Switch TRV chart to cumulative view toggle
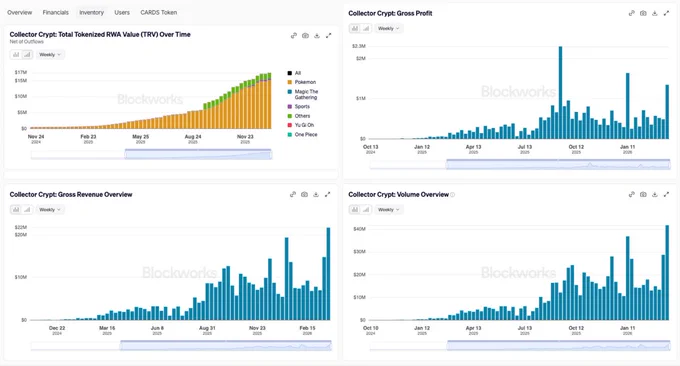 (27, 55)
